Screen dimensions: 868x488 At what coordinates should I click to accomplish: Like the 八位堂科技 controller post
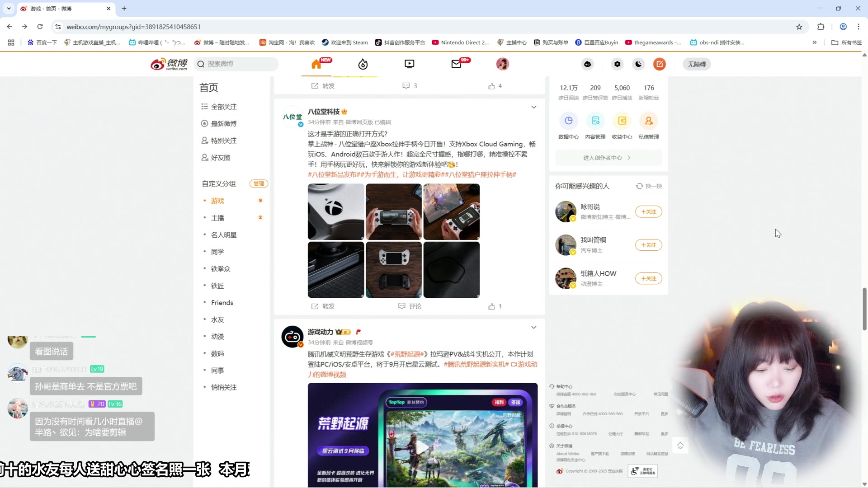click(x=495, y=306)
